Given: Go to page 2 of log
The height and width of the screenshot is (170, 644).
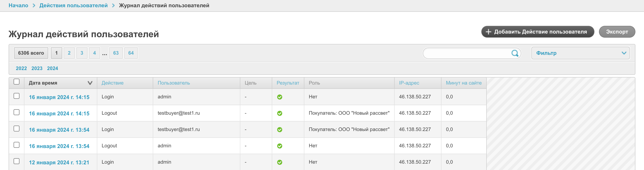Looking at the screenshot, I should pyautogui.click(x=69, y=53).
